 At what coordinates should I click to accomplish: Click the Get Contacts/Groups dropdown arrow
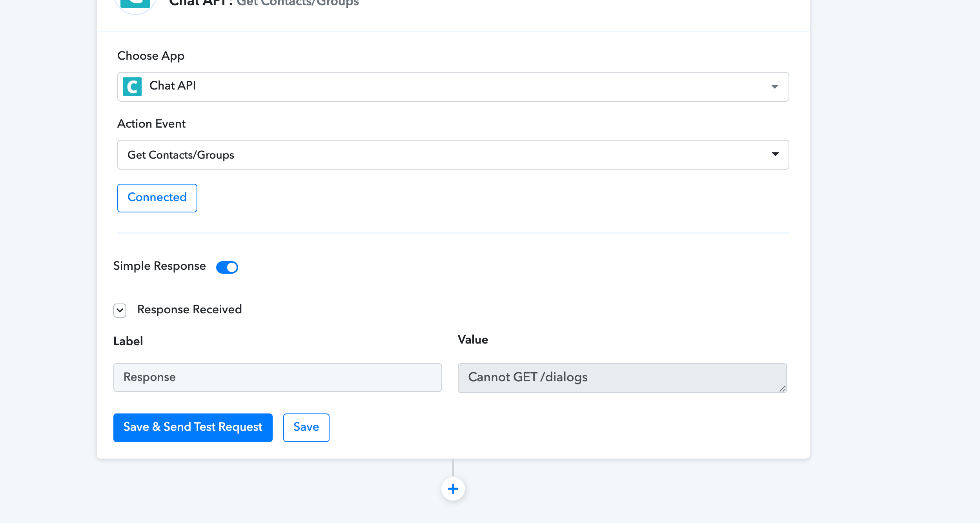pos(775,154)
